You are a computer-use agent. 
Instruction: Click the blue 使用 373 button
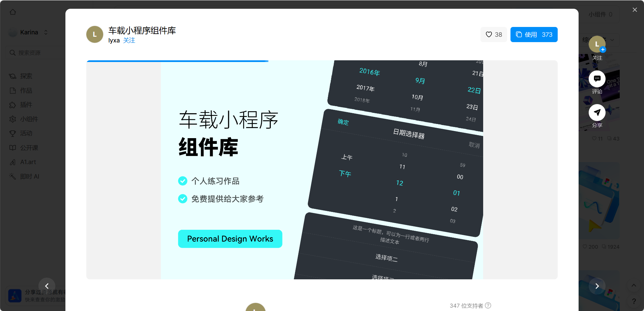coord(534,34)
